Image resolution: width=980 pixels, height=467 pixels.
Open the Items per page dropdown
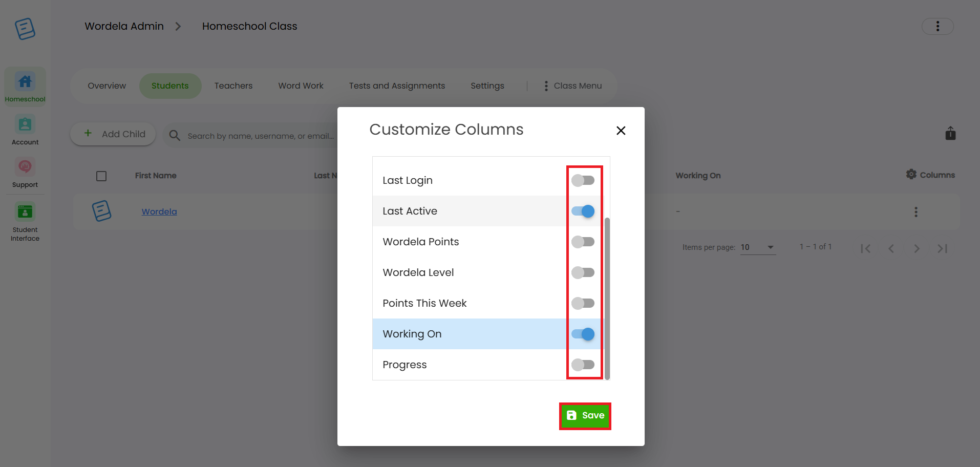point(758,247)
